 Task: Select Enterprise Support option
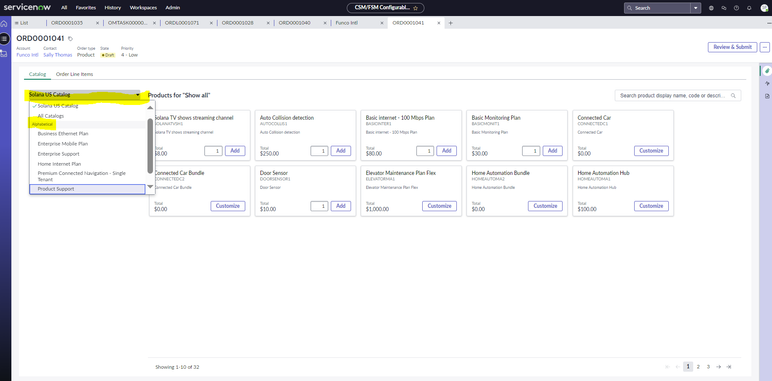59,154
